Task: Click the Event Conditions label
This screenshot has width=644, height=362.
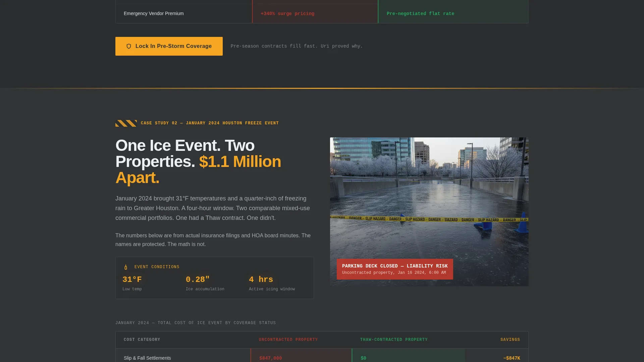Action: click(157, 267)
